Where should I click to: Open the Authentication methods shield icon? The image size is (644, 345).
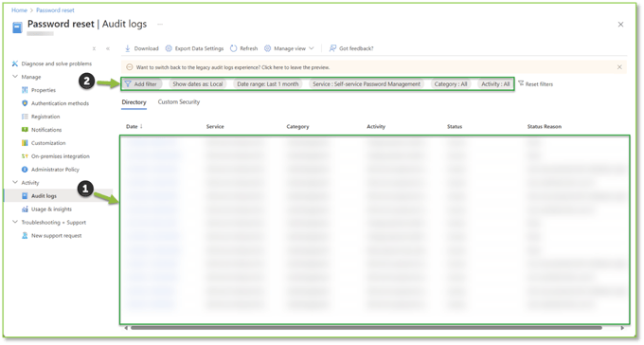[x=25, y=103]
